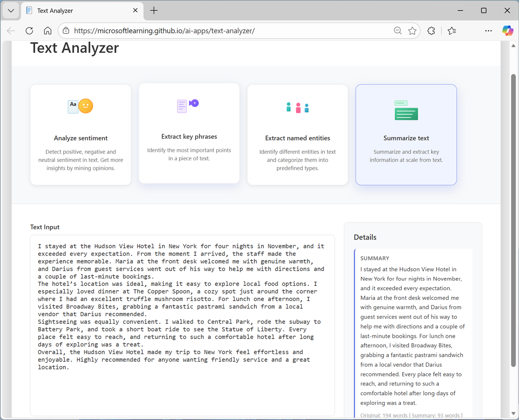Click the zoom-out magnifier in address bar
Image resolution: width=519 pixels, height=420 pixels.
coord(397,31)
